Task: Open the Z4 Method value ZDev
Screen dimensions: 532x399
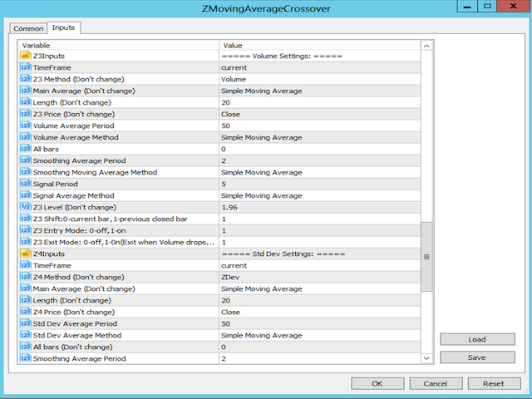Action: coord(320,277)
